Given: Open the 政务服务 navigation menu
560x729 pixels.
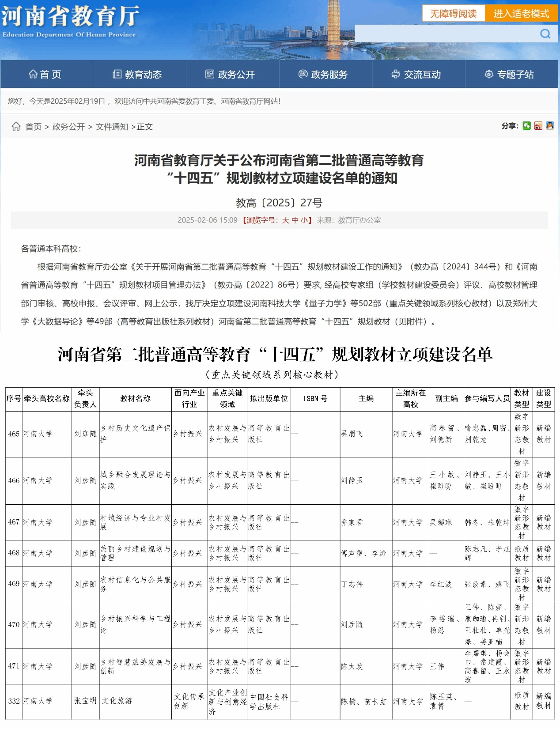Looking at the screenshot, I should (x=323, y=74).
